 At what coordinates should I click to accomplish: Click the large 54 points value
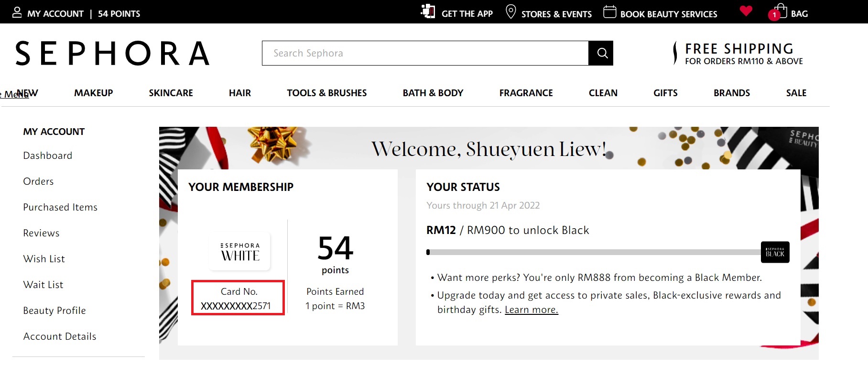pos(335,248)
